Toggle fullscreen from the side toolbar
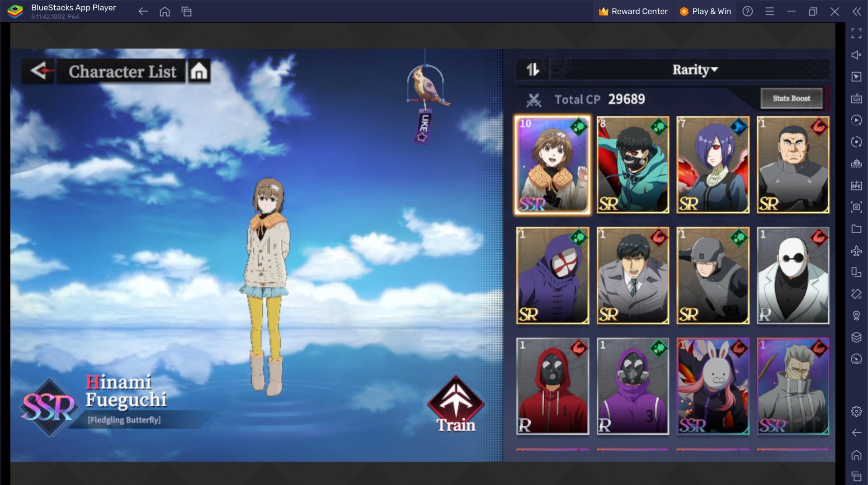Viewport: 868px width, 485px height. click(x=856, y=33)
